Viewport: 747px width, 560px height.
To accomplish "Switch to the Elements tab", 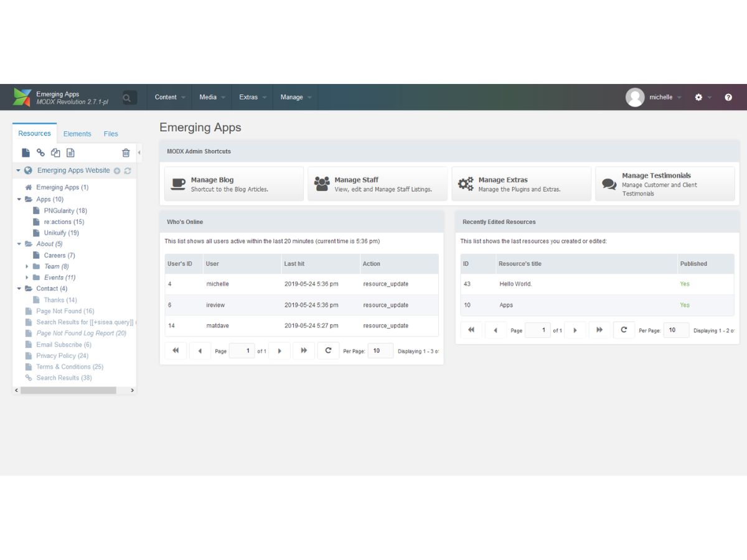I will [77, 134].
